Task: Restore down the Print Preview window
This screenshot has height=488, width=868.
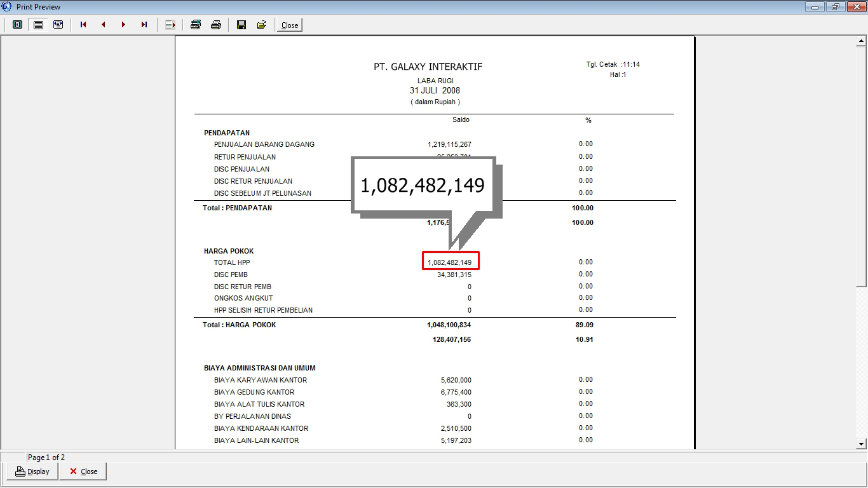Action: click(x=835, y=7)
